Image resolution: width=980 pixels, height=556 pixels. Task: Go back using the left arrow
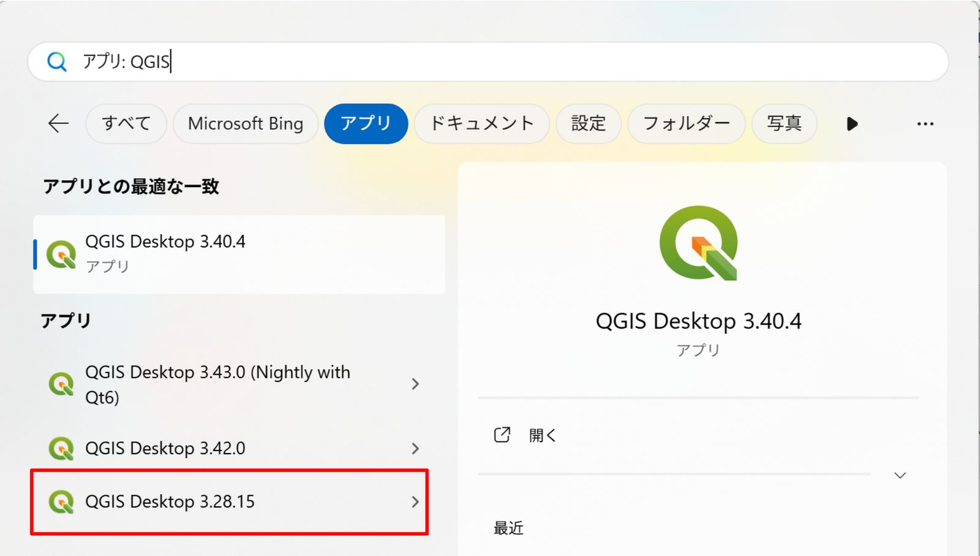pyautogui.click(x=58, y=123)
